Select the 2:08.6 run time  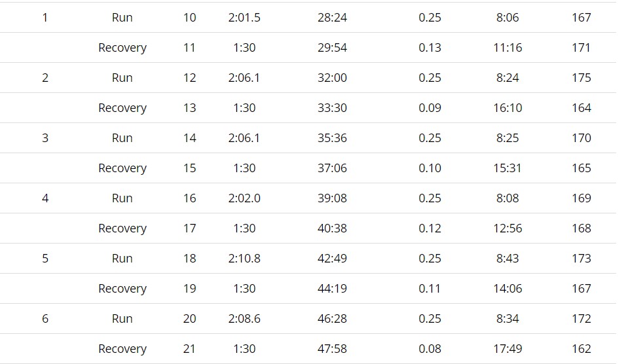click(244, 319)
